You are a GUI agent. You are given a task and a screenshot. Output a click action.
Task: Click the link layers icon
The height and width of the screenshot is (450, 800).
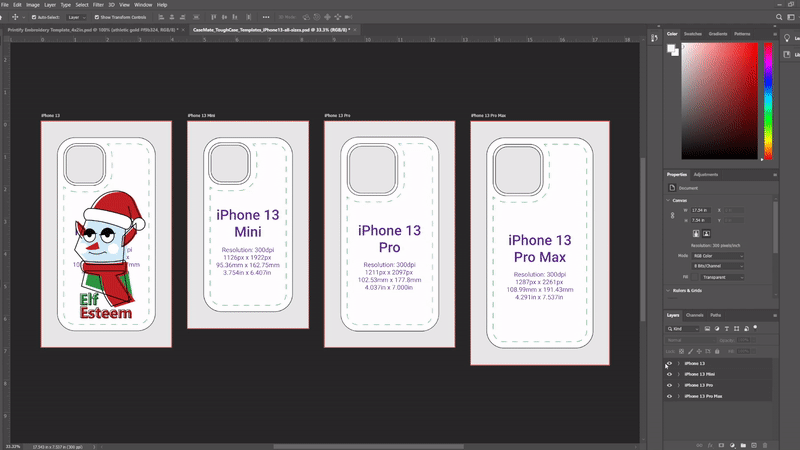coord(700,444)
